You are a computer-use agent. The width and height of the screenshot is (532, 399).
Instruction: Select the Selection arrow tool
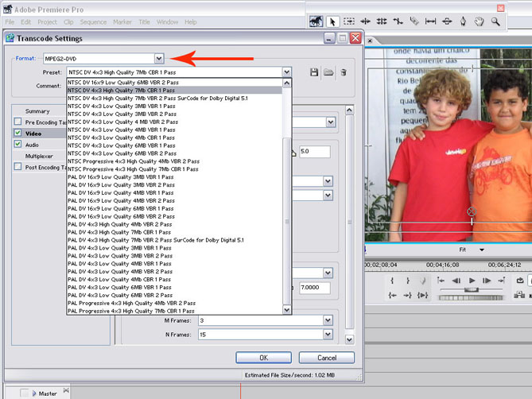[333, 21]
